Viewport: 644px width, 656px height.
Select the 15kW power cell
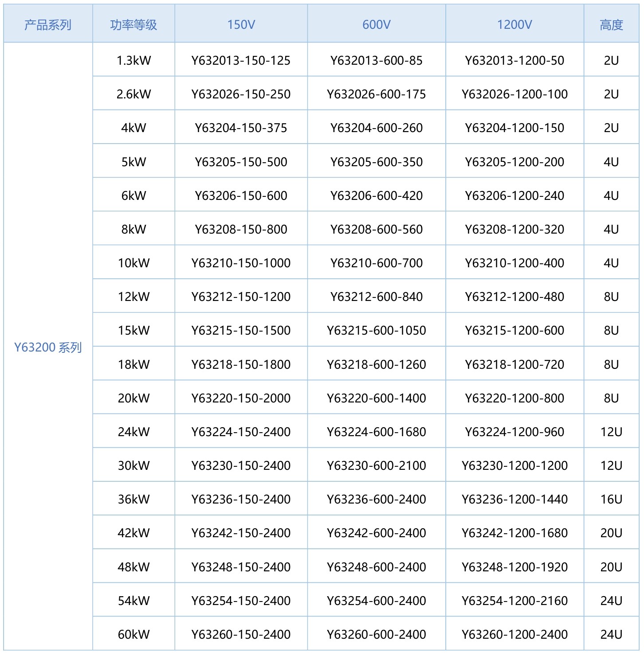coord(134,330)
